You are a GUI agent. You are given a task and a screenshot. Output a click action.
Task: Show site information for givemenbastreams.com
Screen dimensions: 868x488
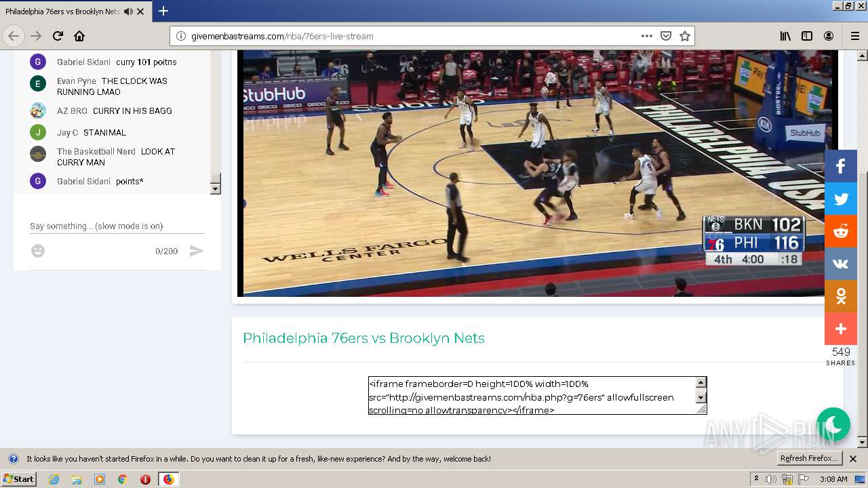pos(181,36)
